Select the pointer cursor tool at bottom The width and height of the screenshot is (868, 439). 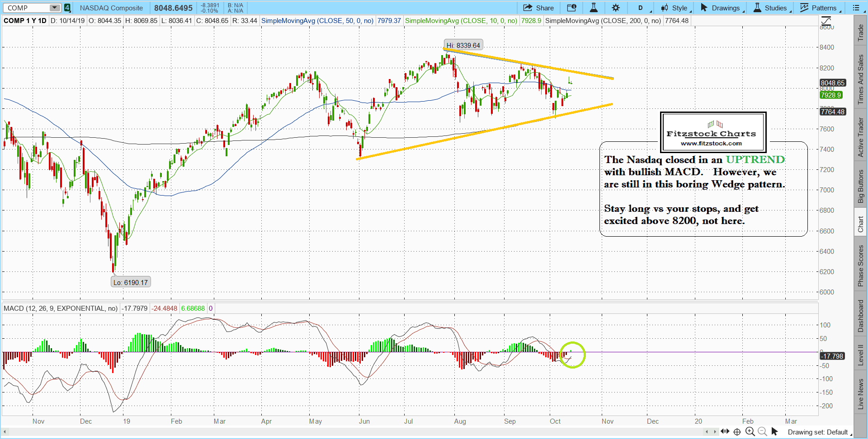tap(774, 432)
